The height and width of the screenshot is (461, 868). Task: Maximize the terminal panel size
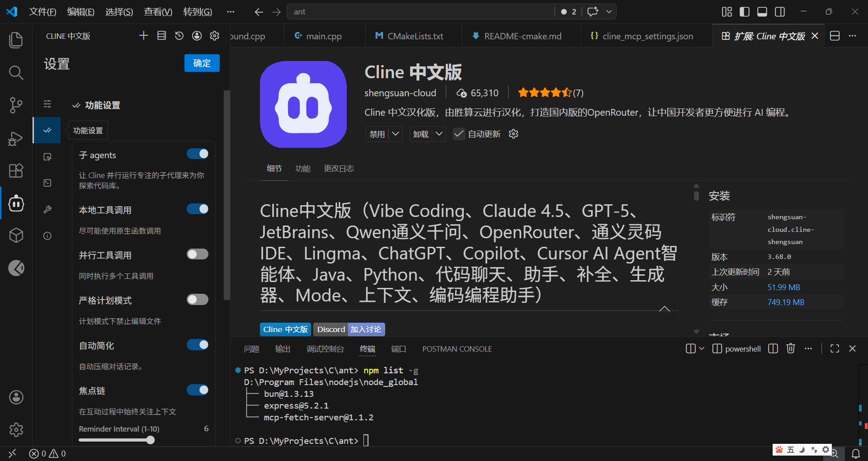pos(835,348)
